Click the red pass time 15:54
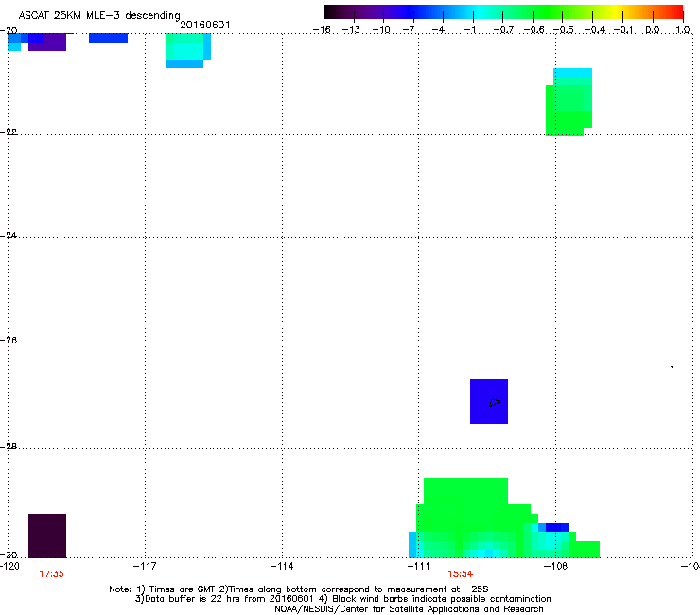 (x=461, y=574)
